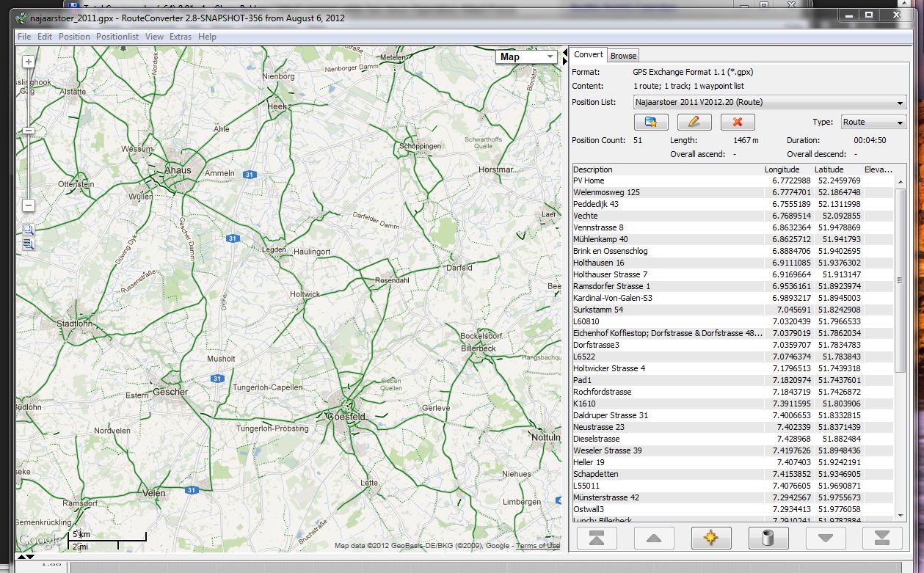The width and height of the screenshot is (924, 573).
Task: Open the Positionlist menu
Action: coord(117,37)
